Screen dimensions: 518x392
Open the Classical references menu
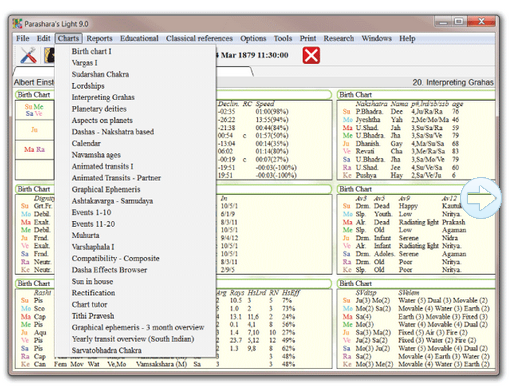point(199,38)
